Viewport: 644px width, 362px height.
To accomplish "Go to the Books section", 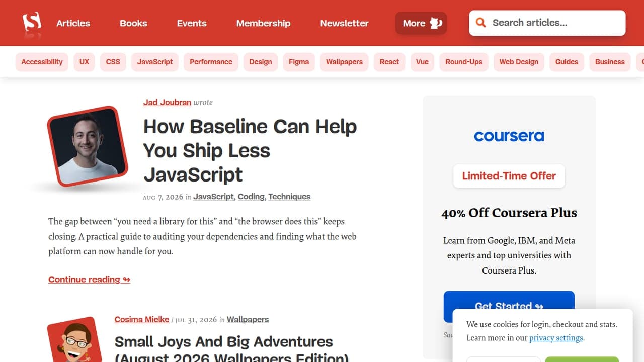I will 133,23.
